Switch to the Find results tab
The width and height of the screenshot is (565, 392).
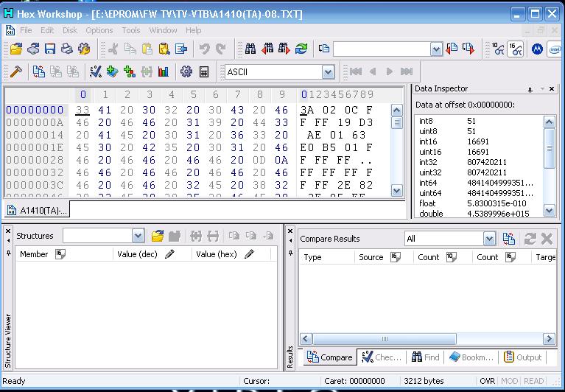point(426,357)
